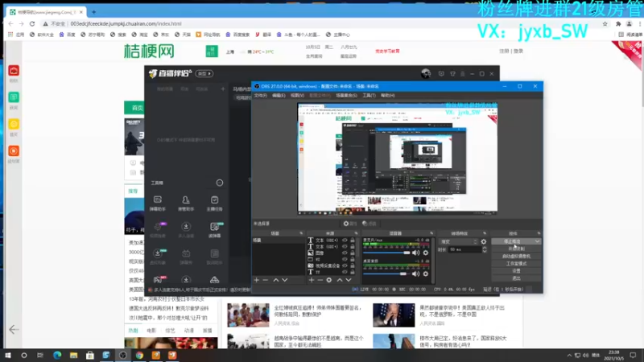Move source up in sources list
Screen dimensions: 644x362
click(x=340, y=280)
